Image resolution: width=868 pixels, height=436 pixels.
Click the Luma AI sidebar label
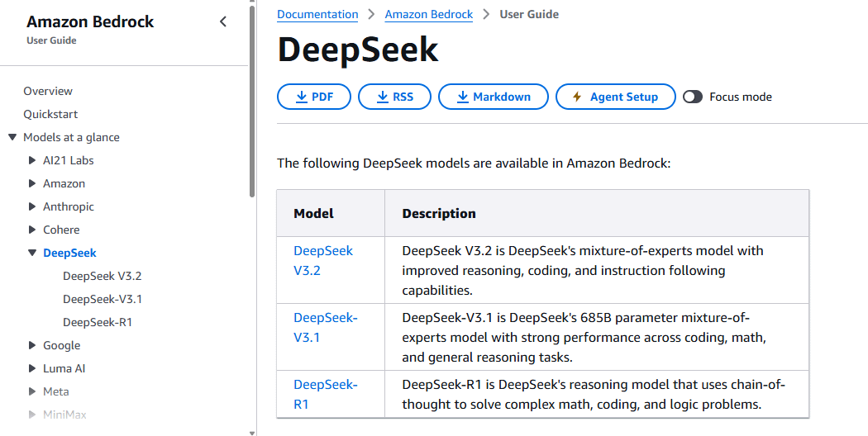[x=64, y=368]
